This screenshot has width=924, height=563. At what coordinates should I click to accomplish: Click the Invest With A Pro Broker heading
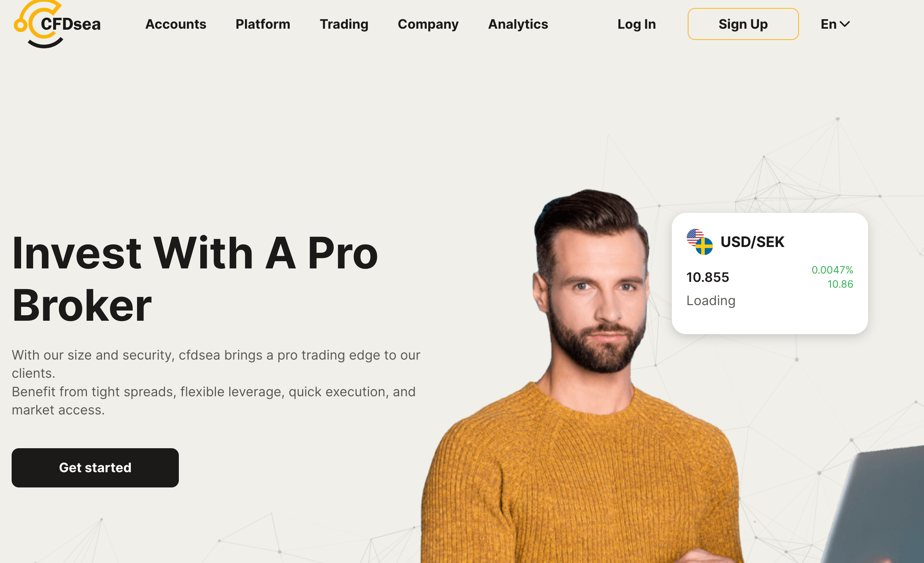coord(194,279)
